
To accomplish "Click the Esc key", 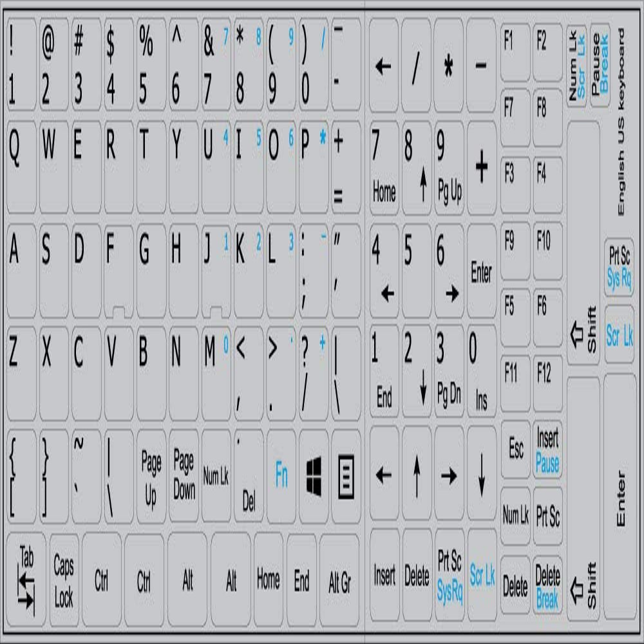I will [x=515, y=450].
